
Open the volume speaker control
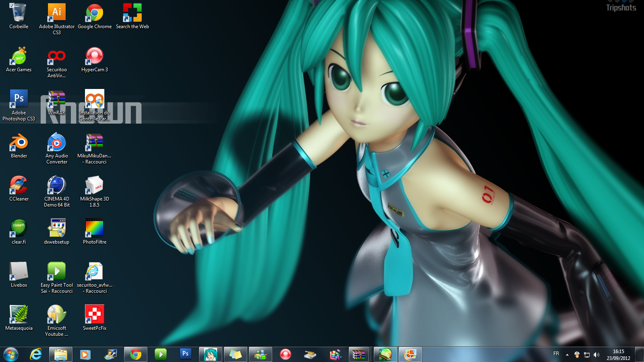point(596,355)
